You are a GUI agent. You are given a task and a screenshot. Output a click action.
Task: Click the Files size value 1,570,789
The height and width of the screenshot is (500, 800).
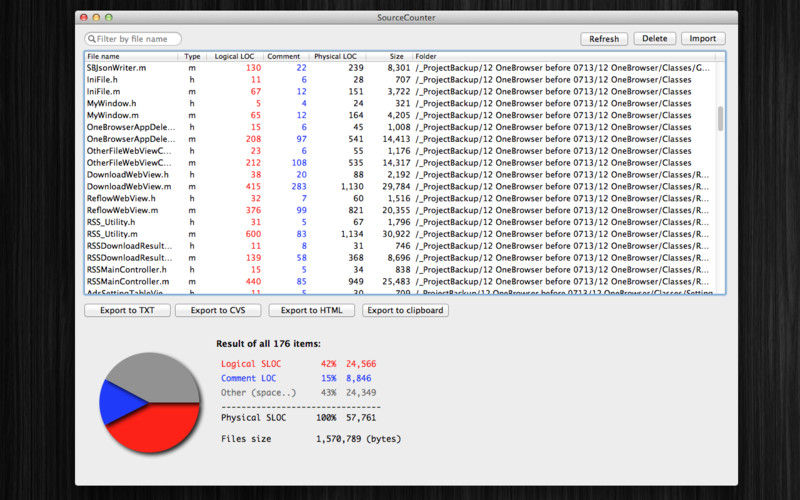coord(338,439)
